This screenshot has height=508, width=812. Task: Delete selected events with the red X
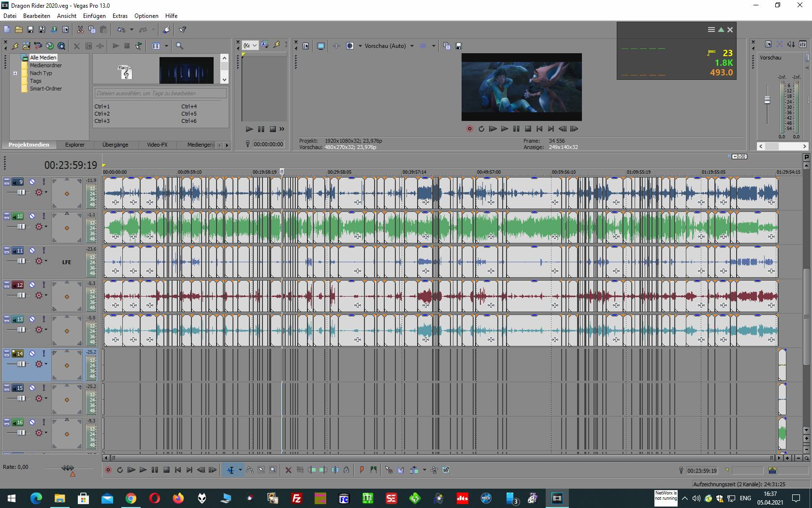(289, 470)
